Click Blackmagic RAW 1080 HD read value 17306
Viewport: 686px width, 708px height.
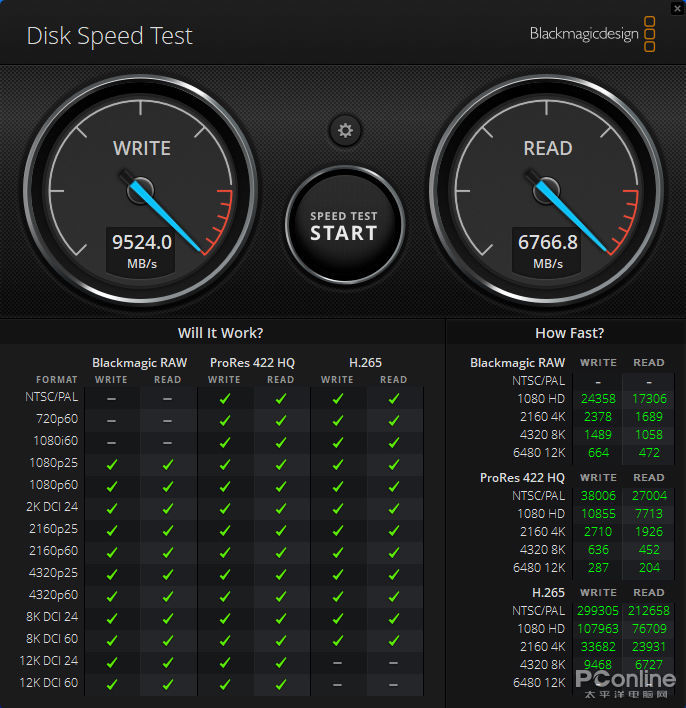coord(649,399)
